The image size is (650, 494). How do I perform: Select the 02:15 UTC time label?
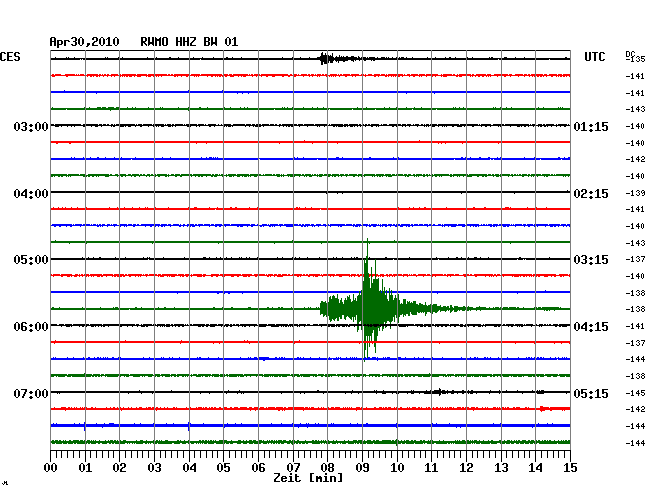[591, 194]
